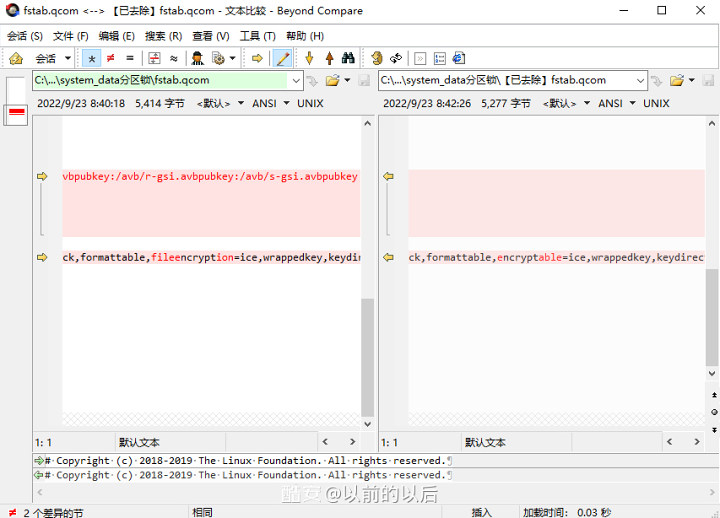Image resolution: width=720 pixels, height=518 pixels.
Task: Click the Next Difference Files icon
Action: pos(420,58)
